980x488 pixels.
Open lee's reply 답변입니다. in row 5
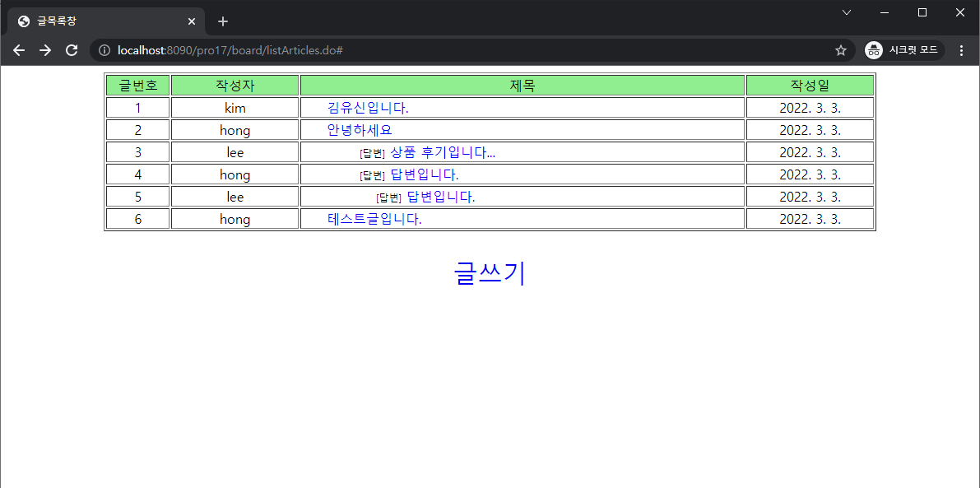coord(440,198)
